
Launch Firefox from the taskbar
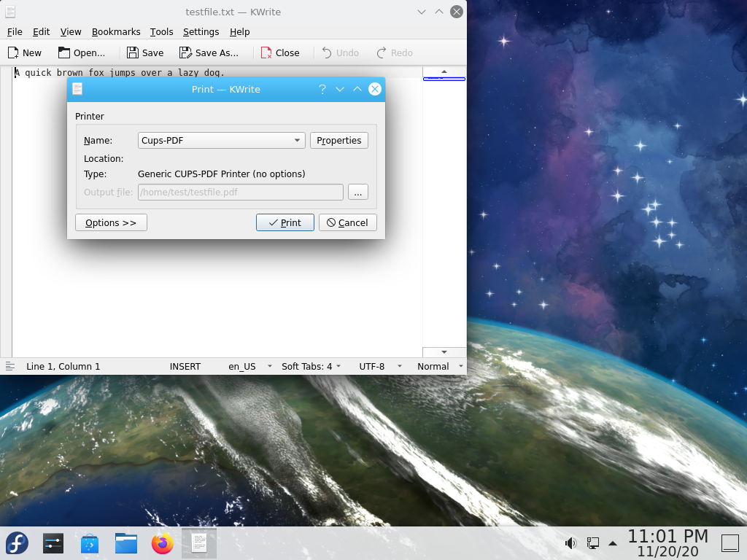tap(163, 543)
